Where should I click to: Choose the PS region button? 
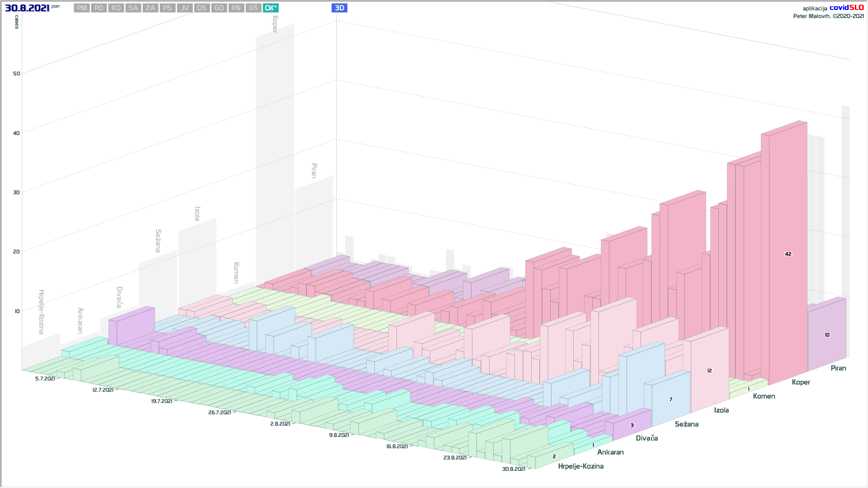click(x=168, y=8)
